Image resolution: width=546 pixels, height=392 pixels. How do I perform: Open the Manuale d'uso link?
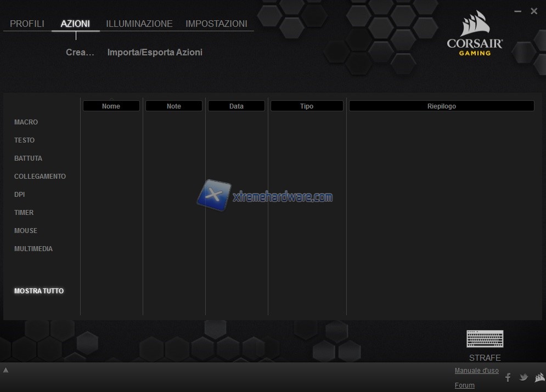coord(476,371)
